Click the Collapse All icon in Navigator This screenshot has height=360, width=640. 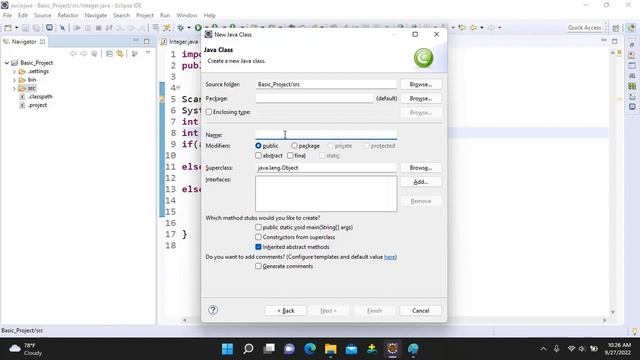pyautogui.click(x=109, y=53)
